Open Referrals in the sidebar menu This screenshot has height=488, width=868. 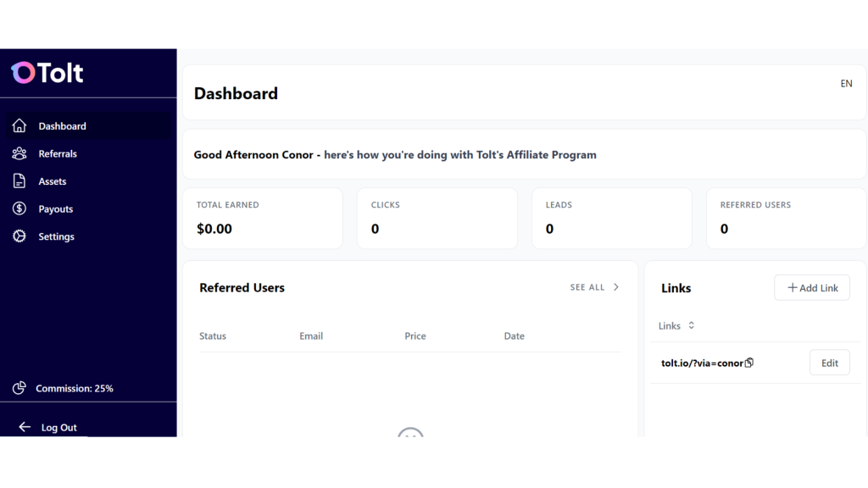(x=58, y=153)
